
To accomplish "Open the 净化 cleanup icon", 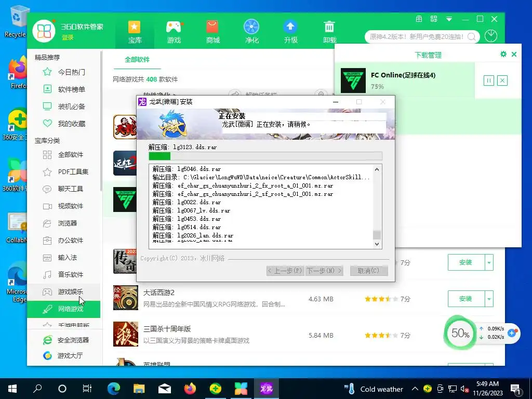I will pyautogui.click(x=252, y=32).
